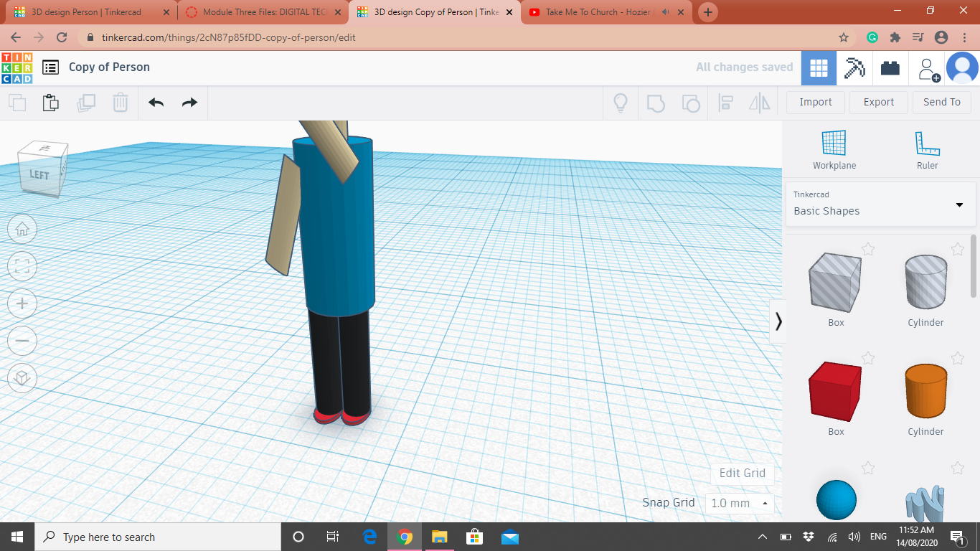Click the Tinkercad logo
The image size is (980, 551).
pyautogui.click(x=17, y=67)
